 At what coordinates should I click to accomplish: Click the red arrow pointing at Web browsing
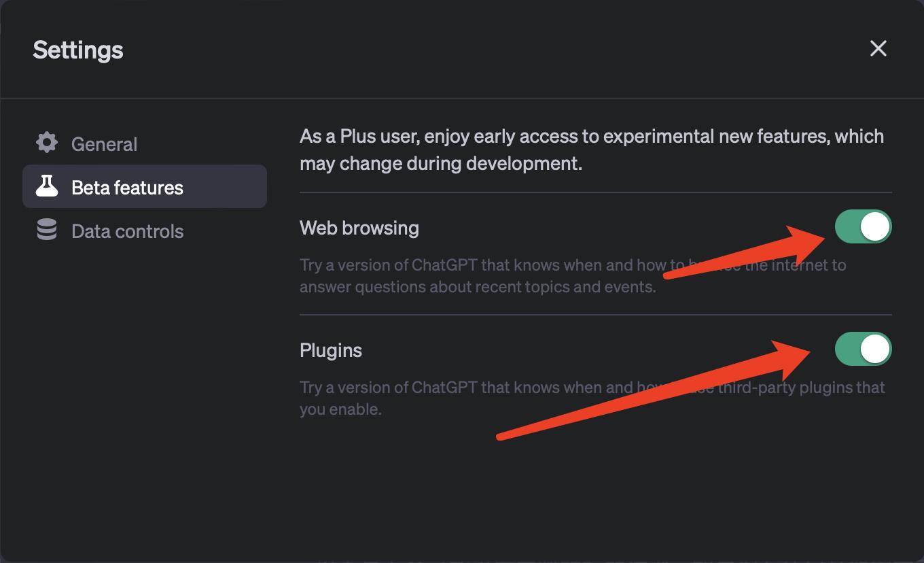tap(747, 252)
